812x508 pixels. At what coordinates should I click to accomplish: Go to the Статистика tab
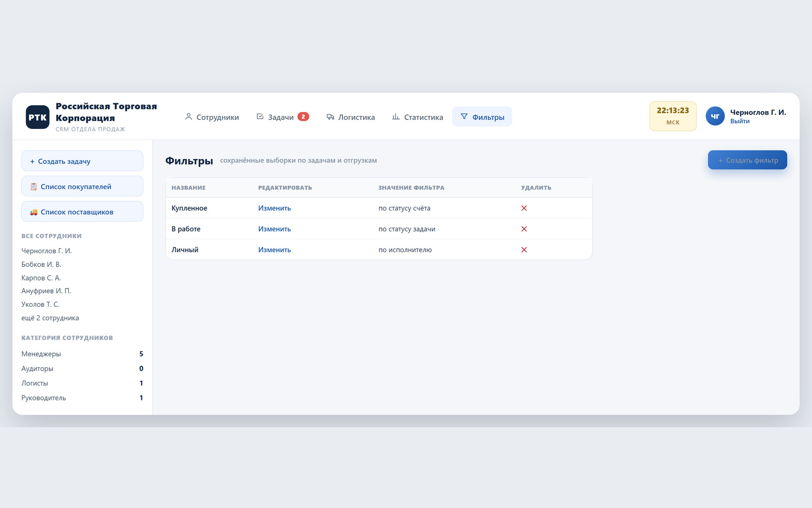(x=418, y=117)
